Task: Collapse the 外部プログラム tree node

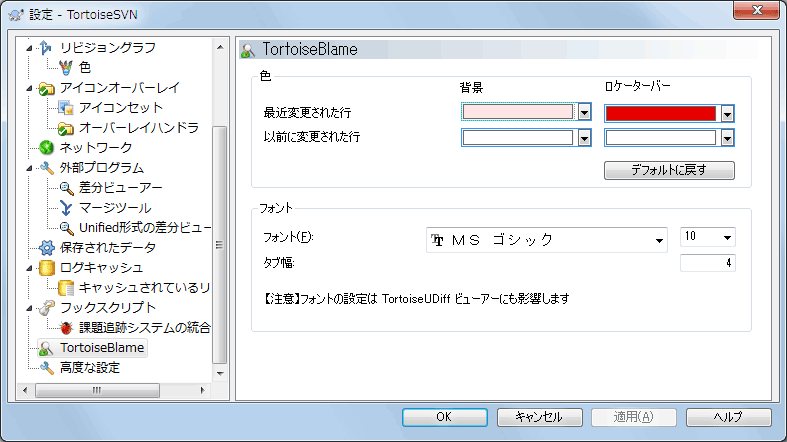Action: click(29, 169)
